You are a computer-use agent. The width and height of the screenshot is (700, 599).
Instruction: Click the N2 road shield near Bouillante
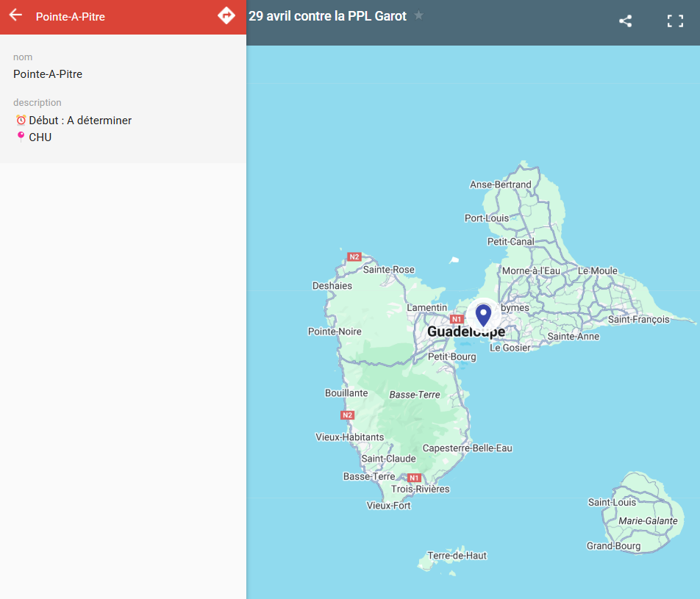click(348, 415)
